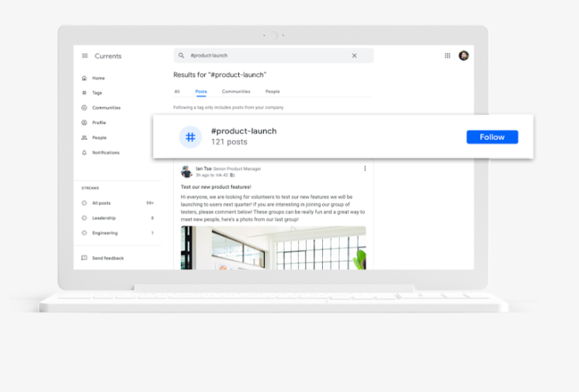Screen dimensions: 579x392
Task: Click the "#product-launch" tag title
Action: click(244, 131)
